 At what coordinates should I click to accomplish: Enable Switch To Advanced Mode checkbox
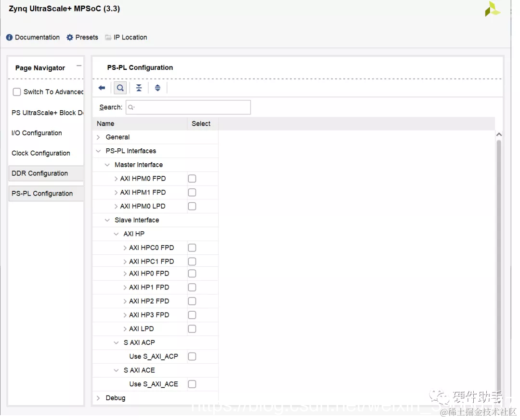click(x=16, y=92)
